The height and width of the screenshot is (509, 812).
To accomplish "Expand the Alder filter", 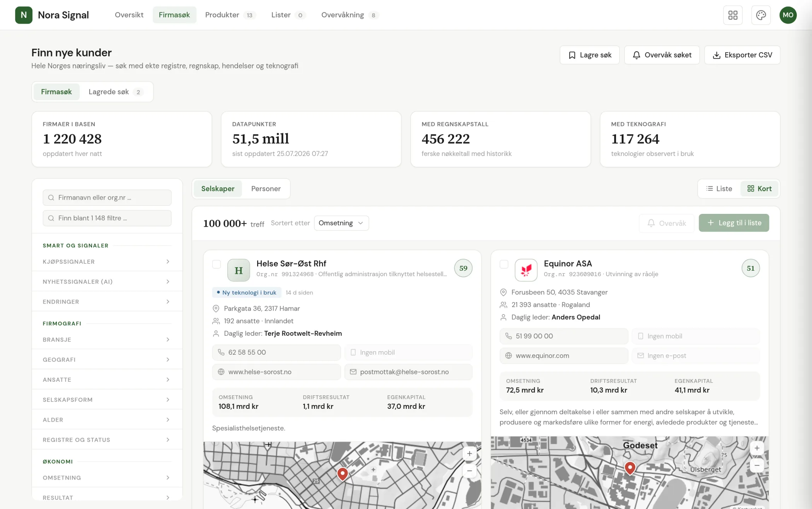I will pos(107,420).
